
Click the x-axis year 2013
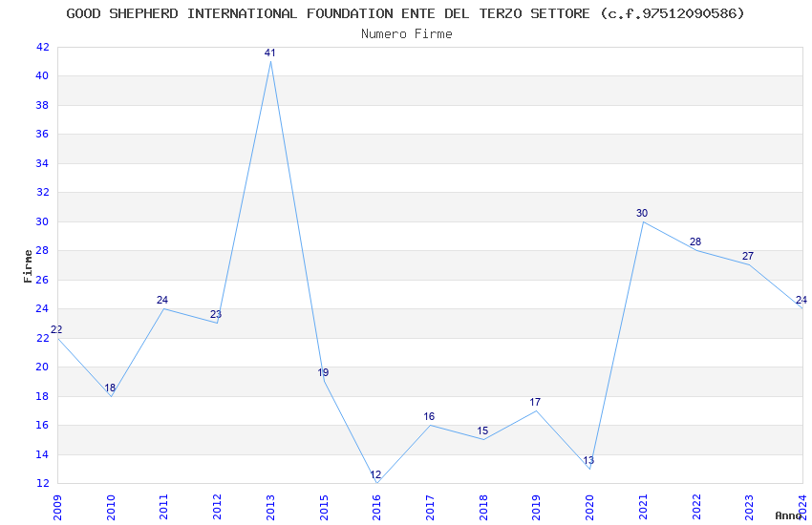tap(270, 507)
